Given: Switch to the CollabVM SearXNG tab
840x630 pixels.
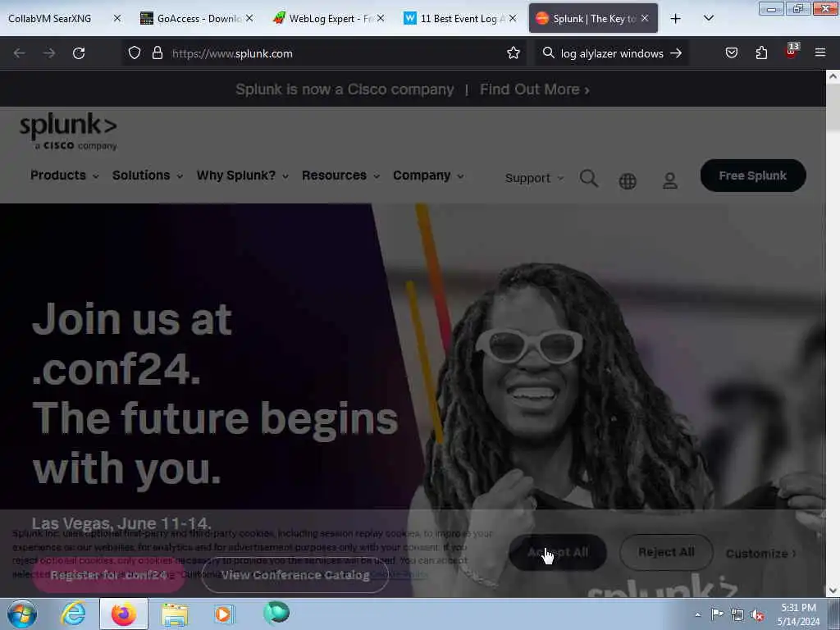Looking at the screenshot, I should pos(50,19).
